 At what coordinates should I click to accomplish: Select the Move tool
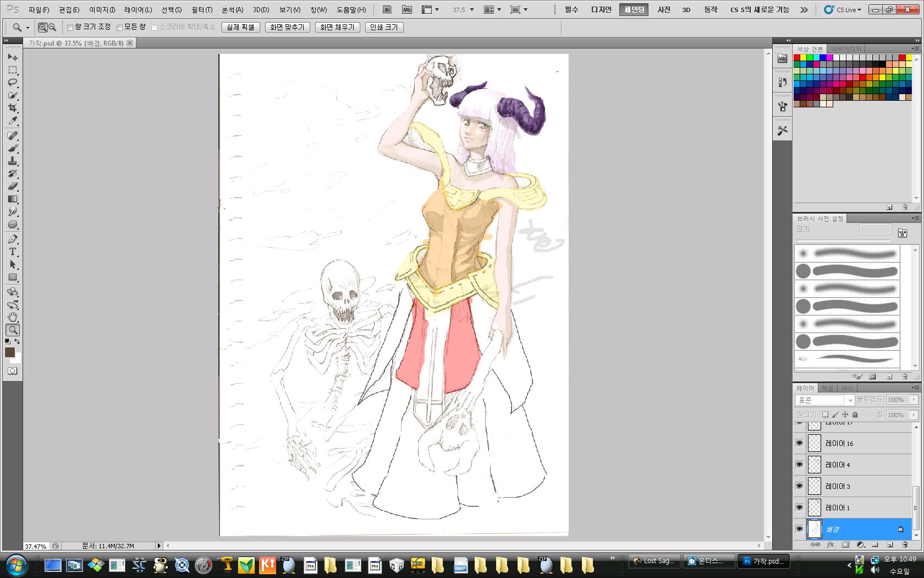pos(13,57)
